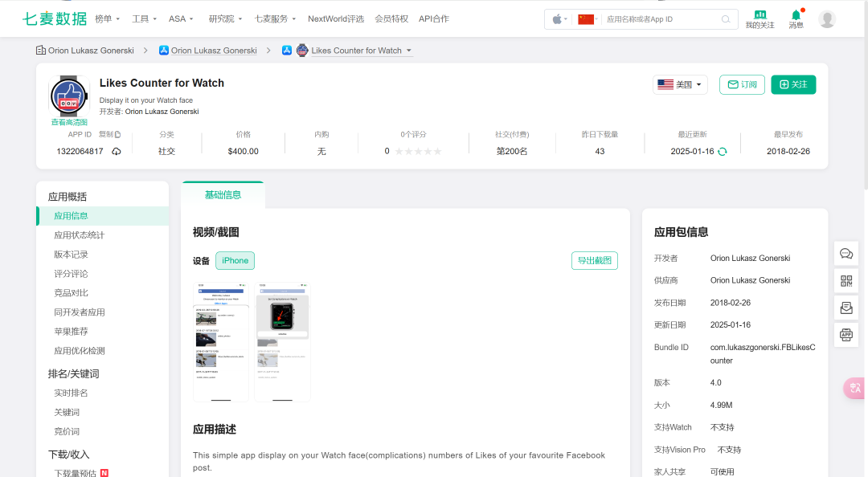868x477 pixels.
Task: Open the 研究院 menu
Action: 225,18
